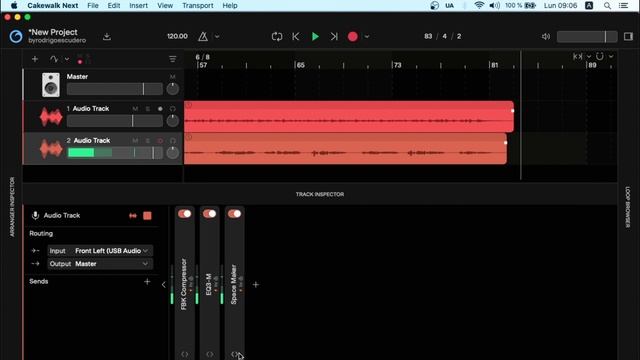The image size is (640, 360).
Task: Collapse panel with left chevron arrow
Action: pyautogui.click(x=164, y=284)
